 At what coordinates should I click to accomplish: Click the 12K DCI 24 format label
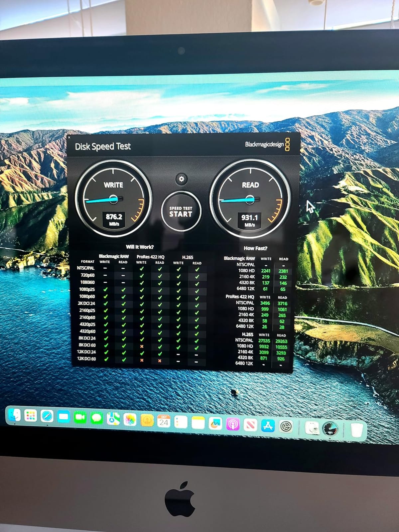pyautogui.click(x=86, y=352)
